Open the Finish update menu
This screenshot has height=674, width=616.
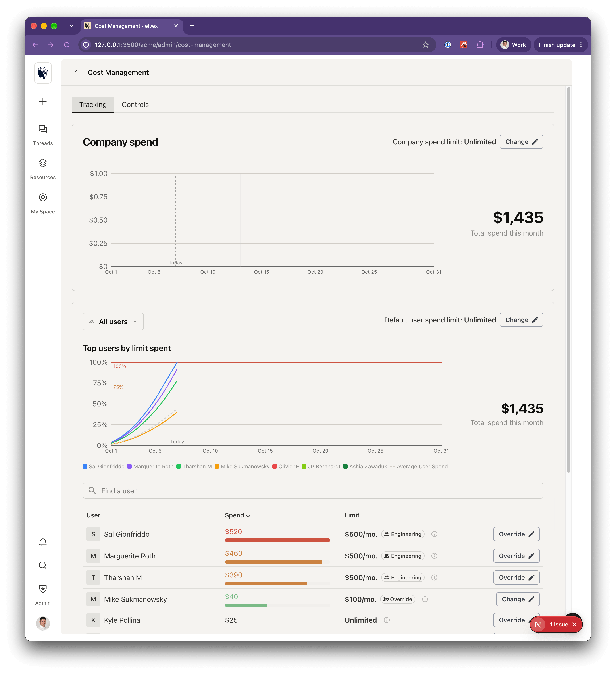pyautogui.click(x=560, y=45)
